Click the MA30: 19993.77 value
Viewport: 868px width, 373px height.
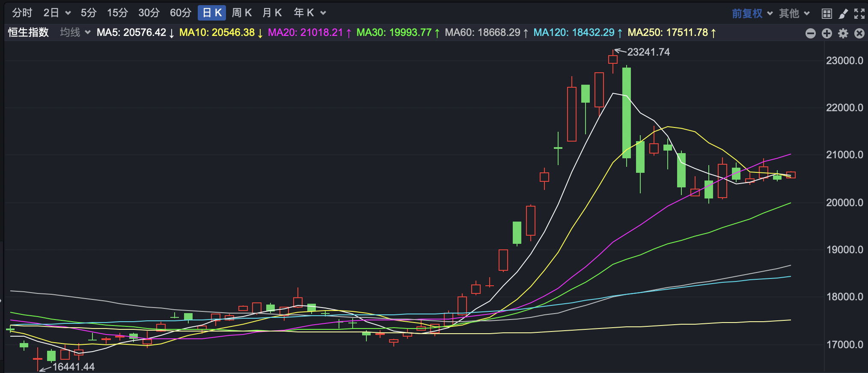(398, 33)
